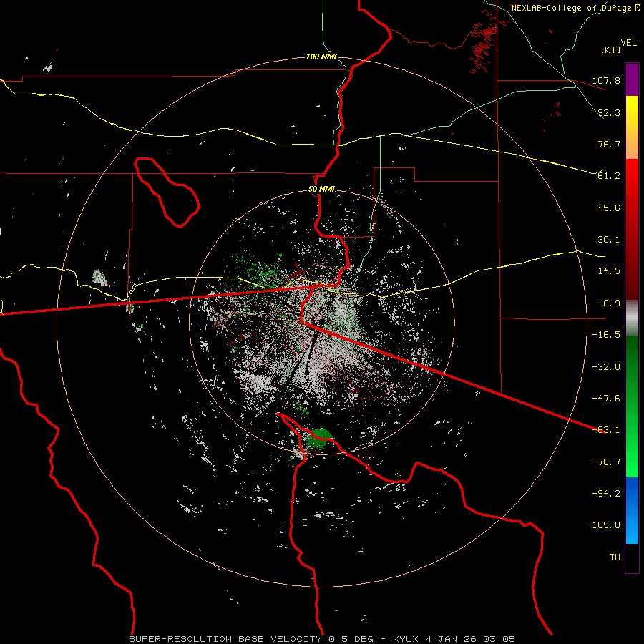644x644 pixels.
Task: Select the -16.5 scale value
Action: 606,335
